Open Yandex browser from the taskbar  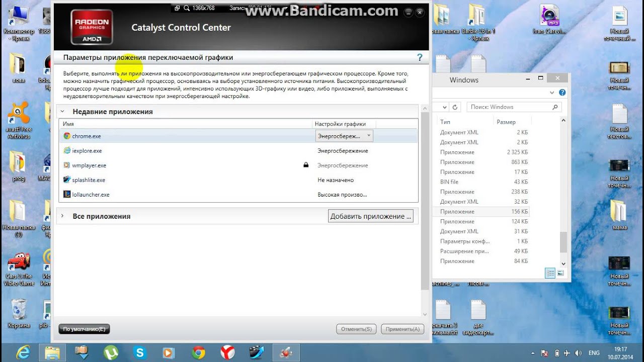click(227, 352)
